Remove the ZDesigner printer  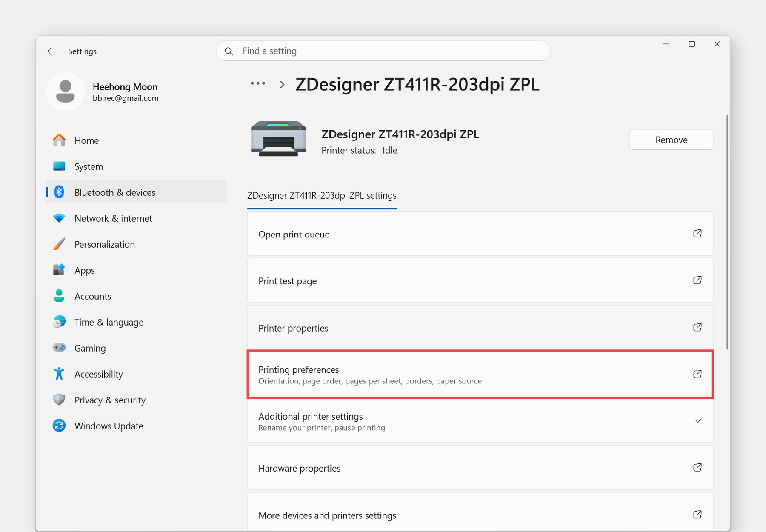pyautogui.click(x=671, y=140)
